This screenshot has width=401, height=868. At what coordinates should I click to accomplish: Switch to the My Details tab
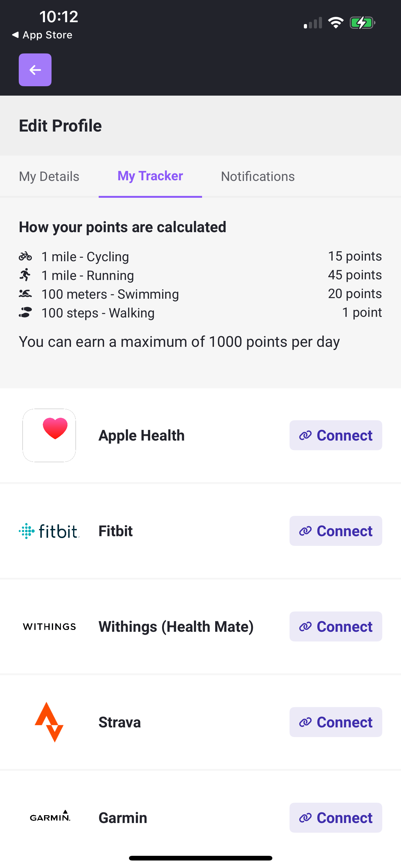coord(49,176)
